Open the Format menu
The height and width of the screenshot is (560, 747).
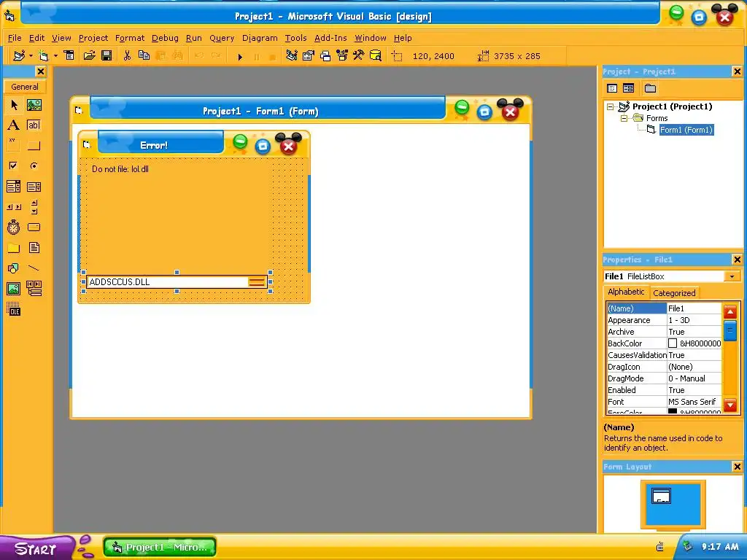click(x=130, y=38)
